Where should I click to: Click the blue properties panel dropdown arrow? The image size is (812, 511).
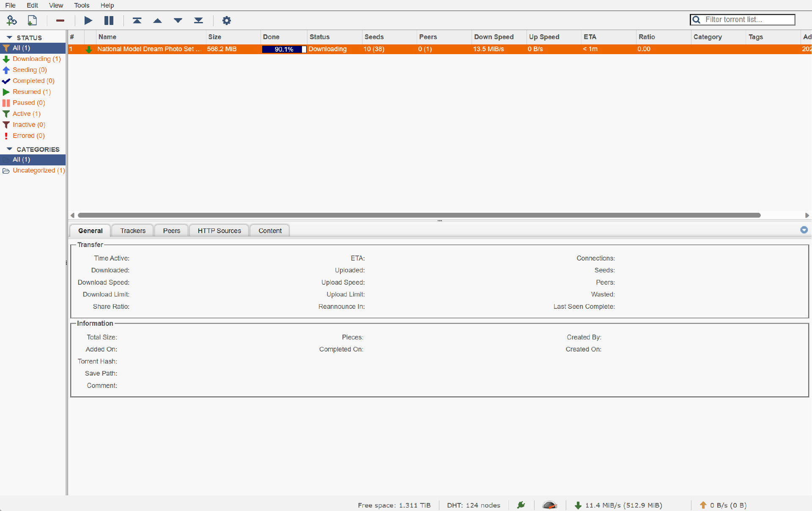804,230
